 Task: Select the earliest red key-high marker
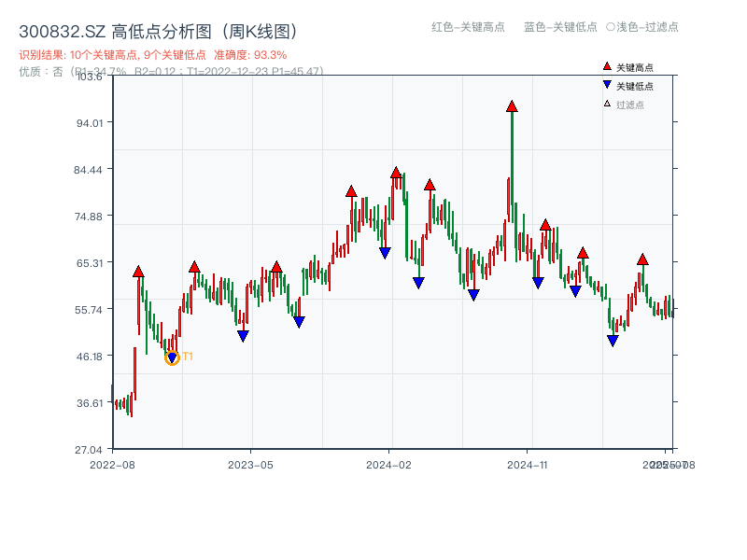[138, 272]
